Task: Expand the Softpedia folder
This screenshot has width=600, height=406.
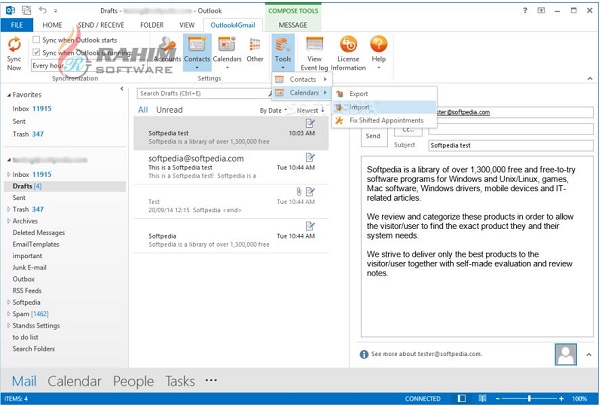Action: [8, 302]
